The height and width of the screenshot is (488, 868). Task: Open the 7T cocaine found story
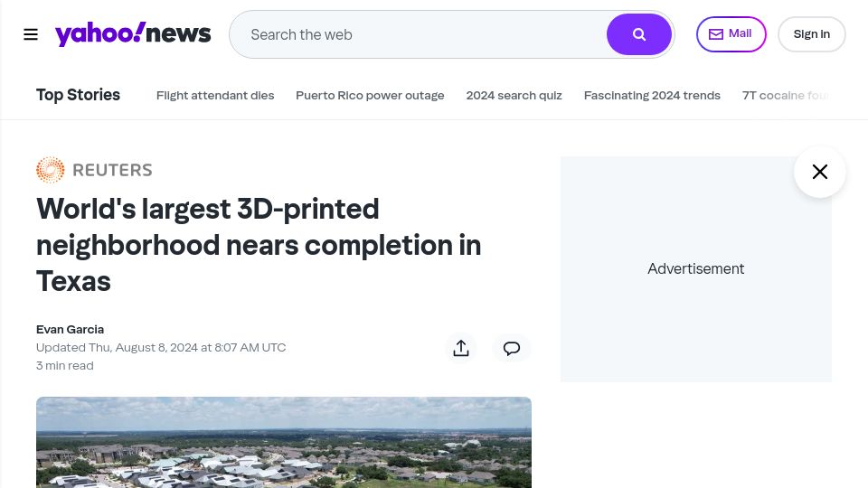coord(786,95)
